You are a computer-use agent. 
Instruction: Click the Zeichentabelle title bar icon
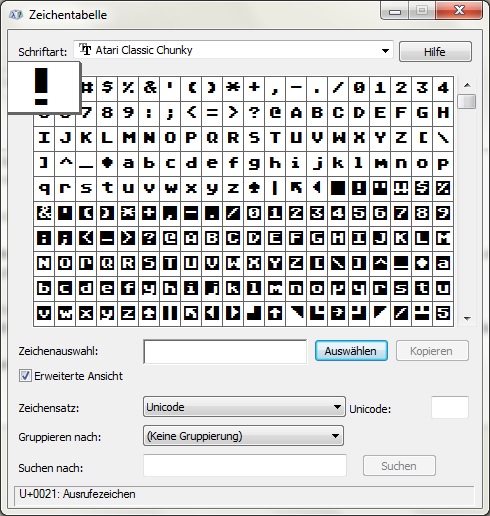pos(16,15)
